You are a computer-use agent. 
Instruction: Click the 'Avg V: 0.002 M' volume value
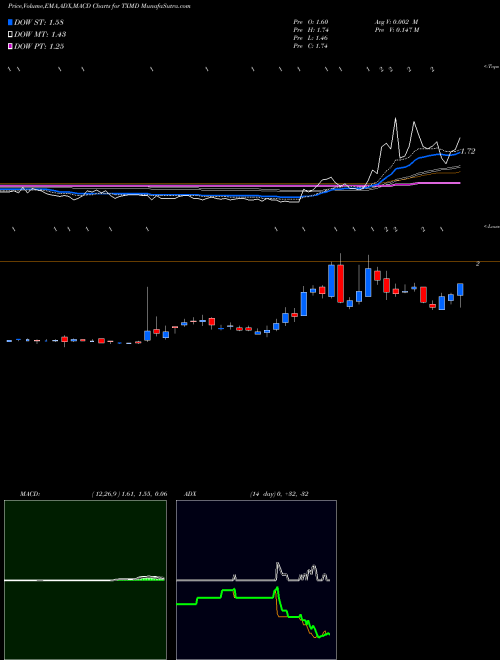click(x=396, y=22)
